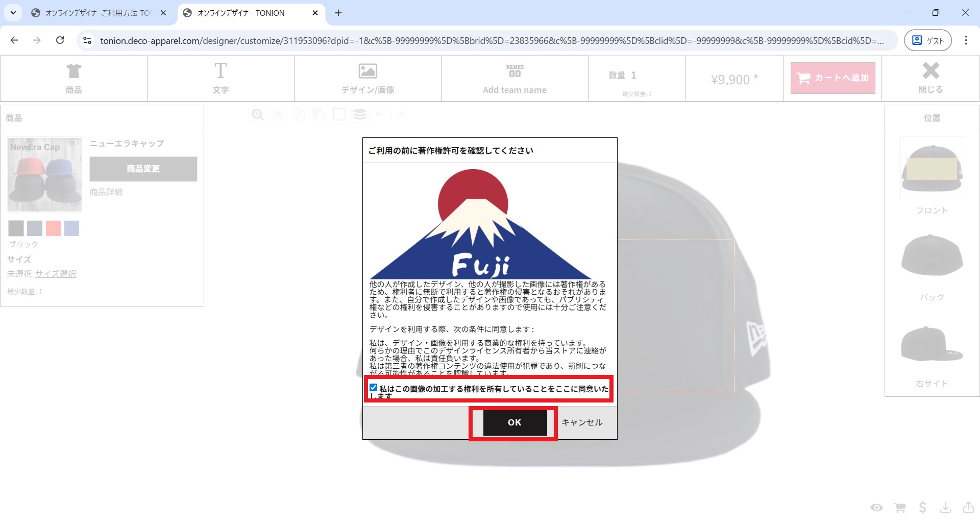
Task: Click the download icon at bottom right
Action: pos(946,507)
